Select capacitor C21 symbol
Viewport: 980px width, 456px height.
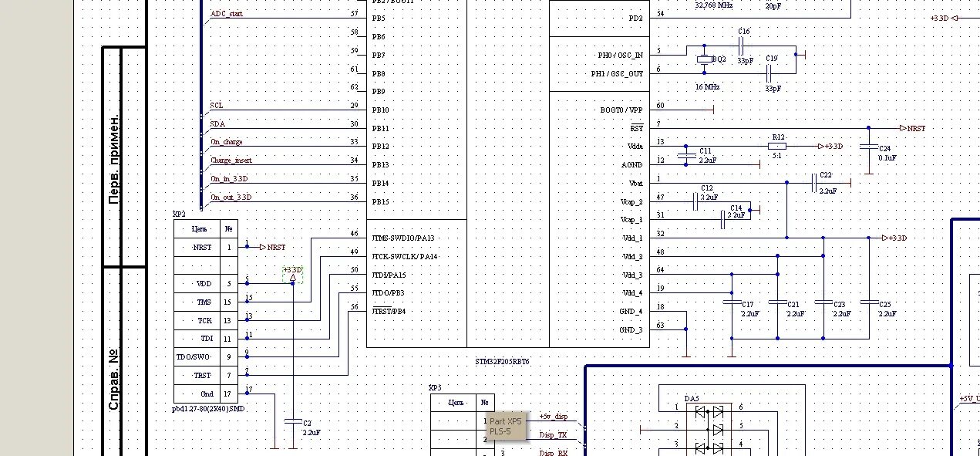[x=777, y=303]
